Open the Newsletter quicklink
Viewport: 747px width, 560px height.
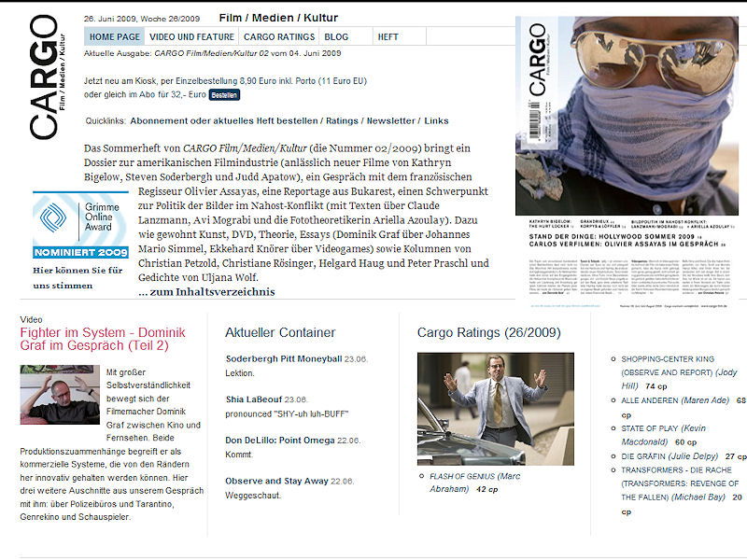coord(390,121)
